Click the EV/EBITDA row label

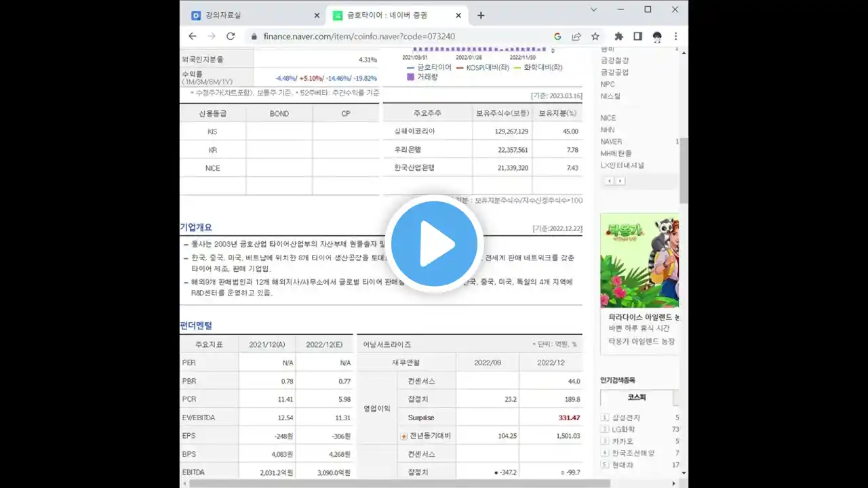pos(199,418)
